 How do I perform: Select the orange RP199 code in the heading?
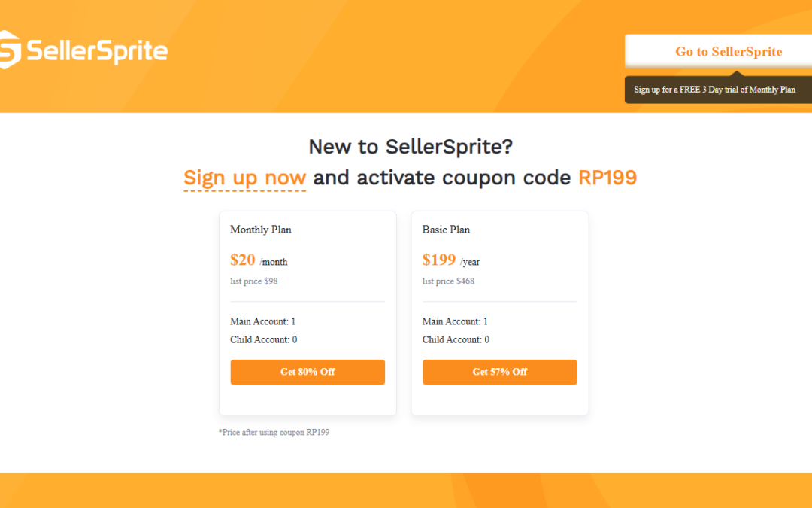(x=607, y=178)
